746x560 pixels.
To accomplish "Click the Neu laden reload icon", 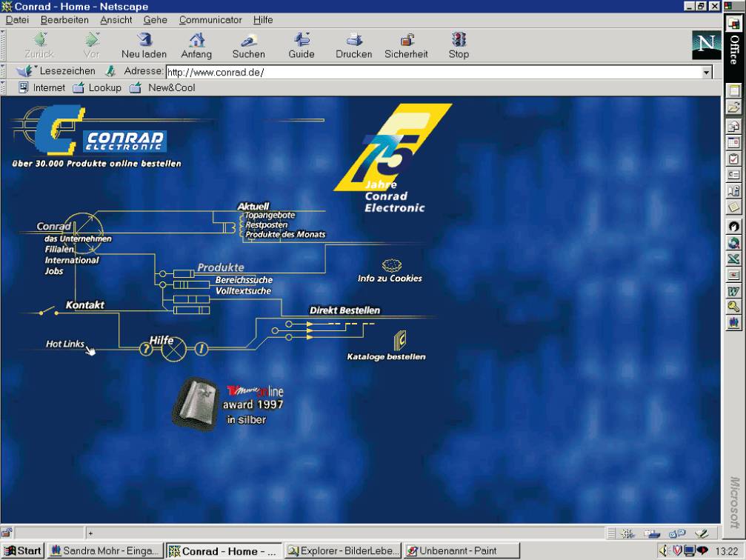I will (144, 40).
